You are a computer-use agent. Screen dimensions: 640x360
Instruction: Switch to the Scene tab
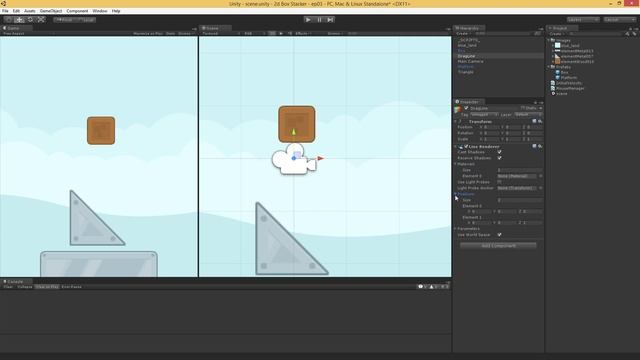[216, 28]
